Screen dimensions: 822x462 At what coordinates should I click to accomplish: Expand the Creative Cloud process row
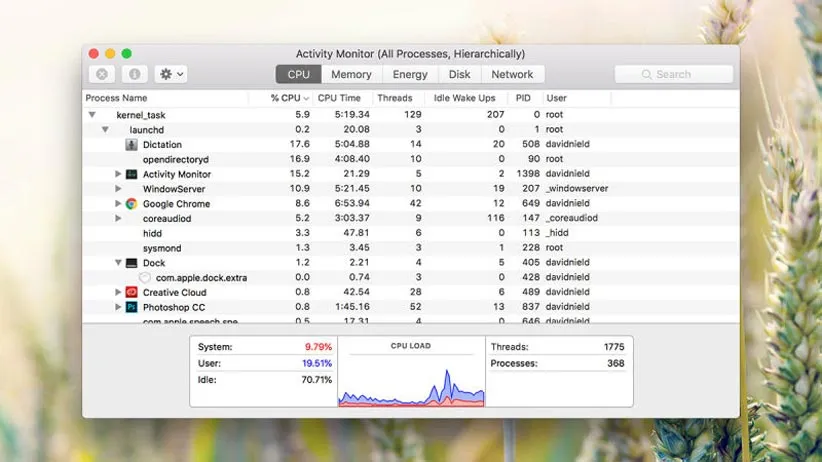pos(118,292)
